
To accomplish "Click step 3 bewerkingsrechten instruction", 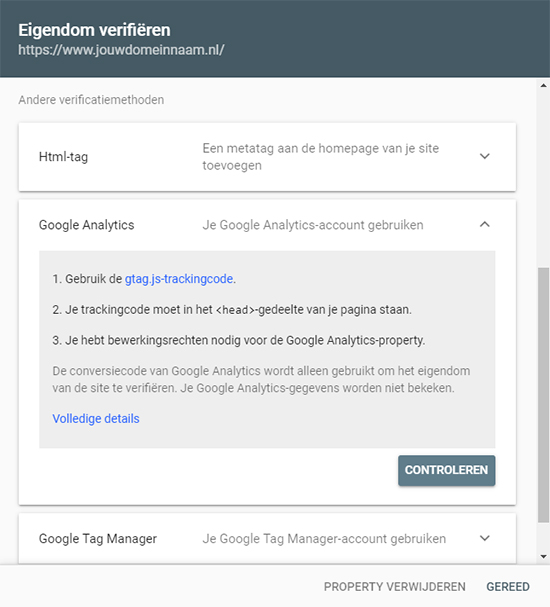I will point(238,340).
